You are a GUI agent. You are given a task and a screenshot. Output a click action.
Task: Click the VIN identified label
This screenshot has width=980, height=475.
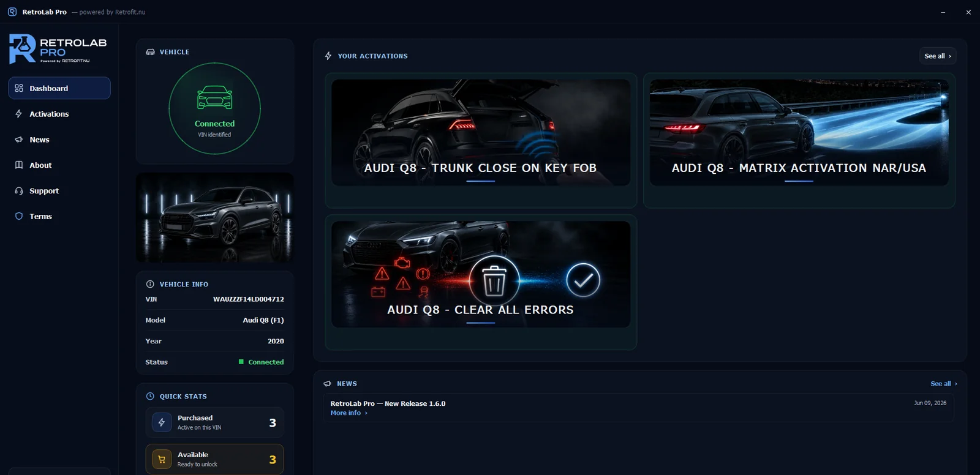[214, 135]
